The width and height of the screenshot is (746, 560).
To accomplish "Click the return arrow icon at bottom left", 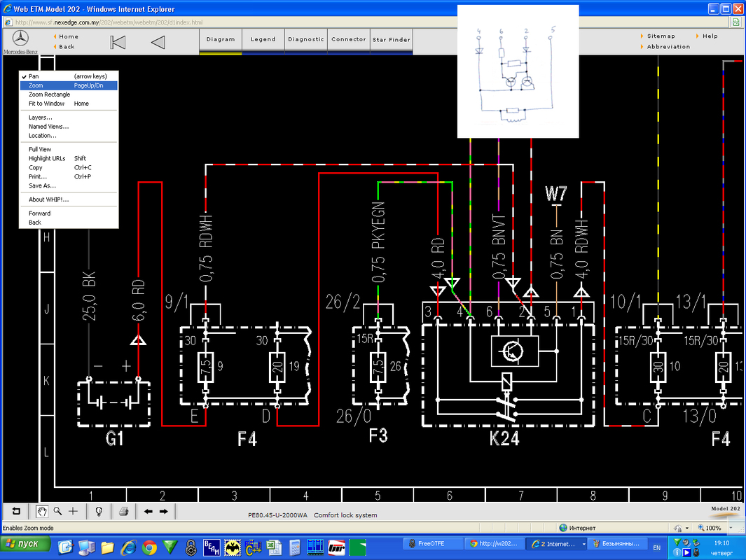I will tap(16, 511).
